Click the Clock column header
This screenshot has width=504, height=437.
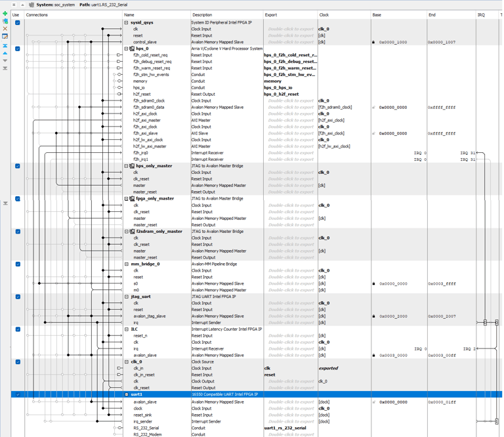(x=345, y=15)
